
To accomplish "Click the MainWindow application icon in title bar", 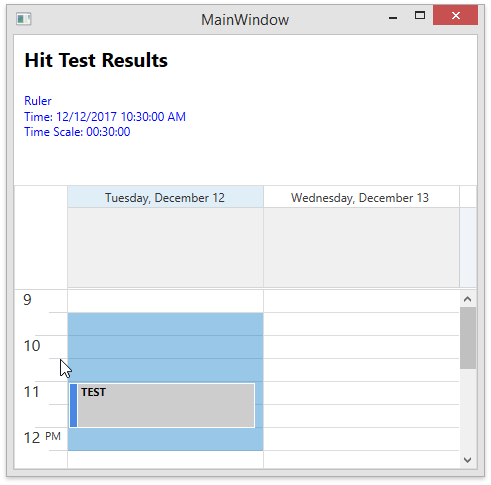I will point(24,19).
